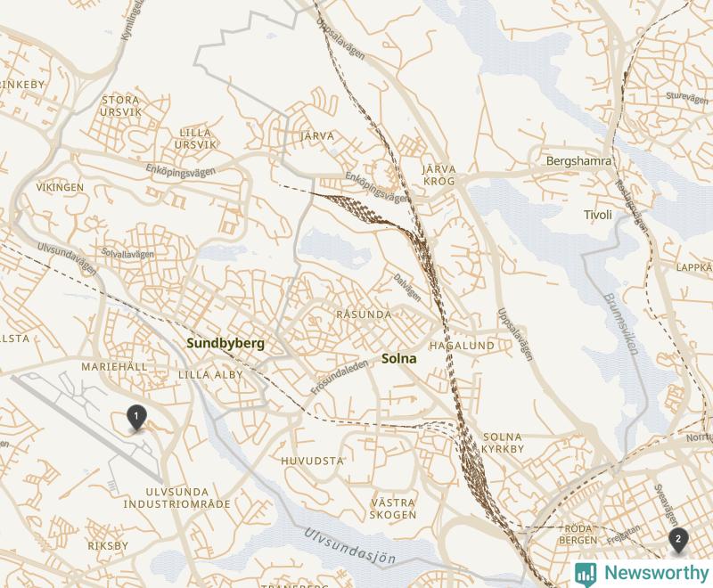Click the Tivoli place label
Image resolution: width=713 pixels, height=588 pixels.
tap(597, 215)
